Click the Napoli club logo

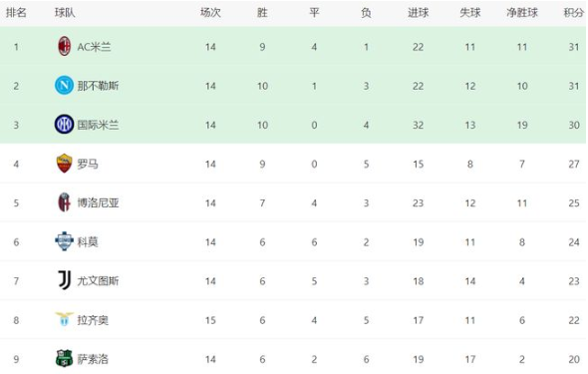tap(64, 86)
